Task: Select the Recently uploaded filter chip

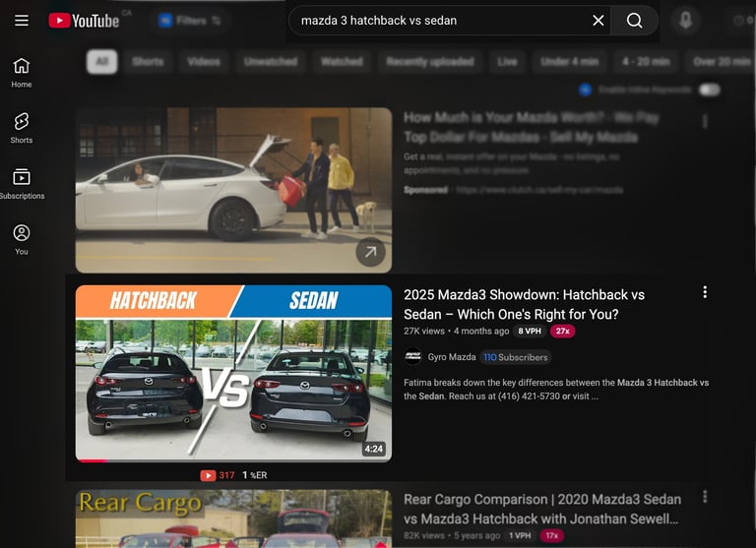Action: (x=430, y=62)
